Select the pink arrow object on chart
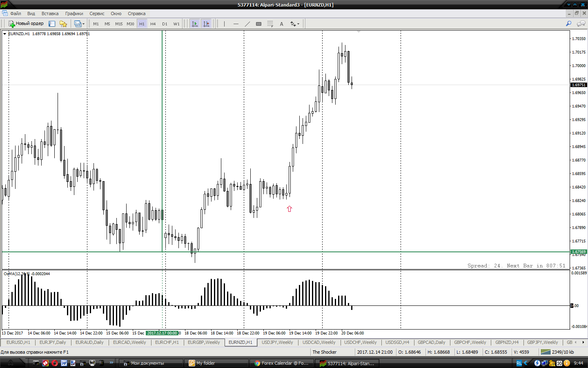Image resolution: width=588 pixels, height=368 pixels. 290,209
